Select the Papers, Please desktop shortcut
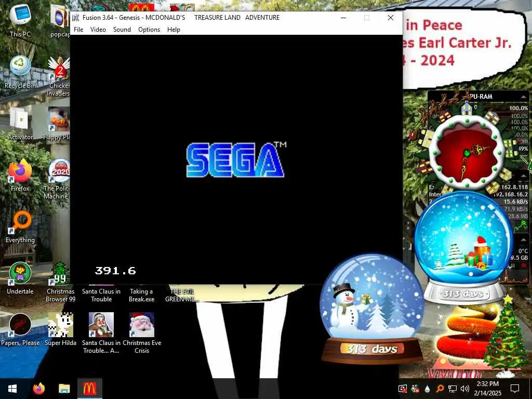 click(x=20, y=330)
